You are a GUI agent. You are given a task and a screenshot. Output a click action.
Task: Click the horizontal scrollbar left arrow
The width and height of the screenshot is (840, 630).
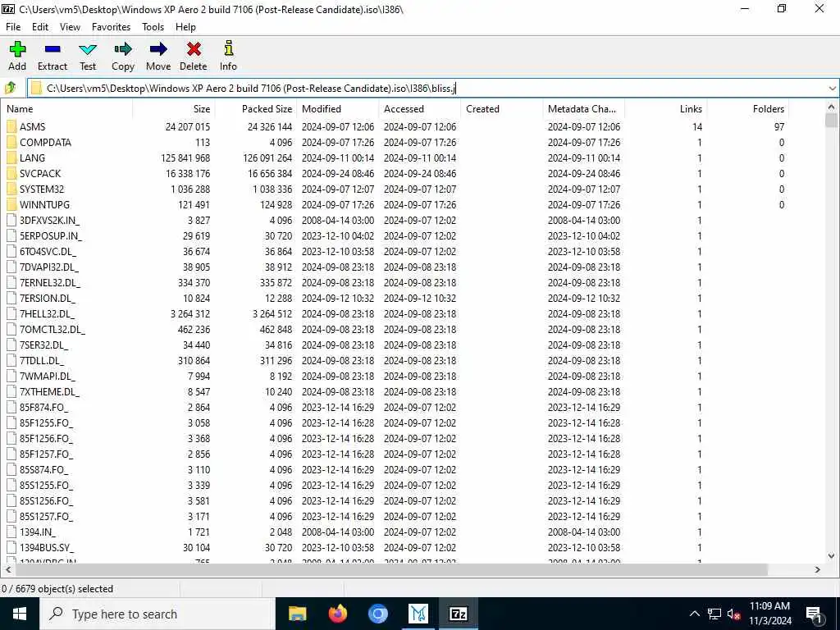tap(7, 569)
